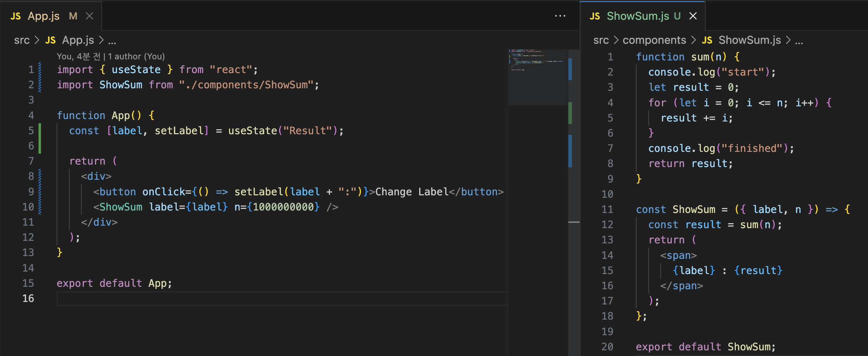Click the JS icon on ShowSum.js tab

(595, 16)
